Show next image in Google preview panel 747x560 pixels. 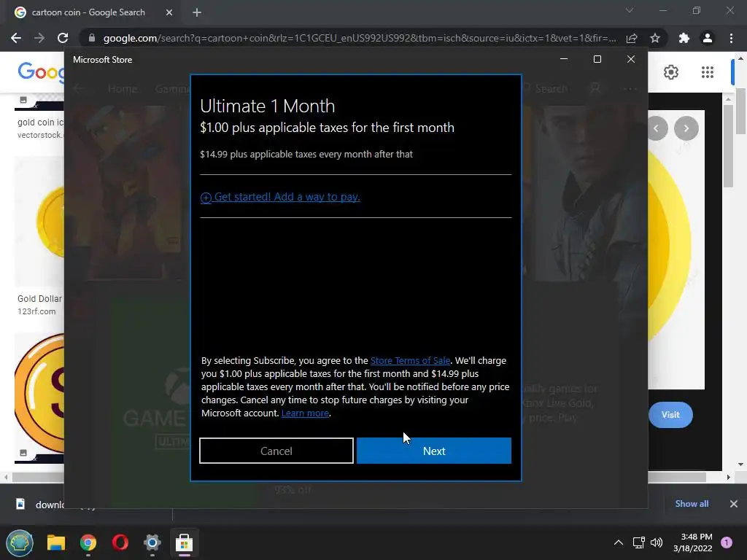pyautogui.click(x=686, y=128)
